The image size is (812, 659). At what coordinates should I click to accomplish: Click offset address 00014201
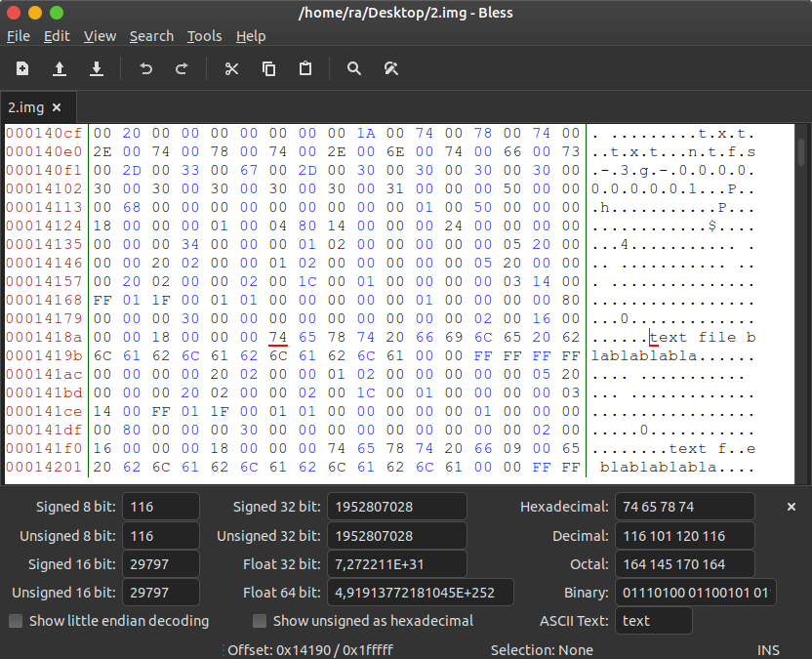tap(44, 467)
